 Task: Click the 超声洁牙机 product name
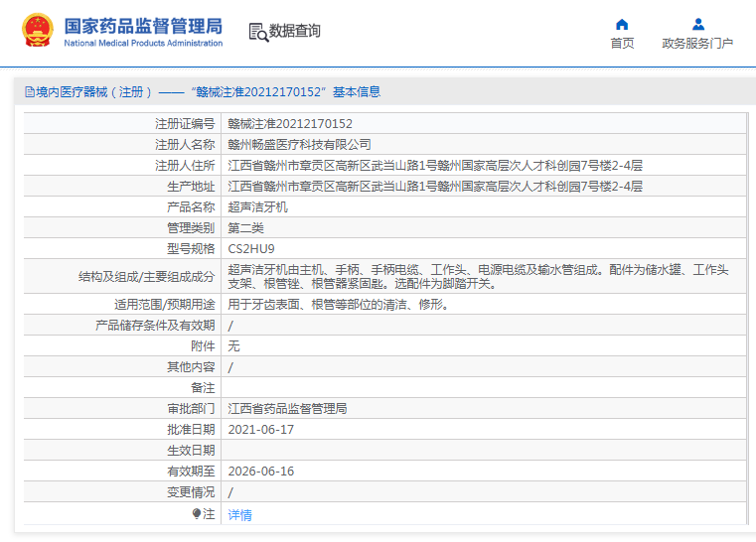tap(257, 207)
